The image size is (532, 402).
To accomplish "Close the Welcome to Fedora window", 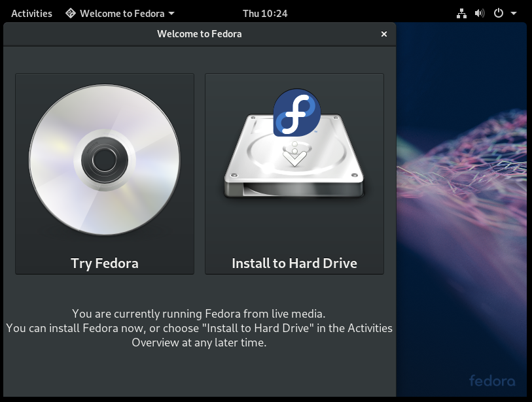I will 384,34.
